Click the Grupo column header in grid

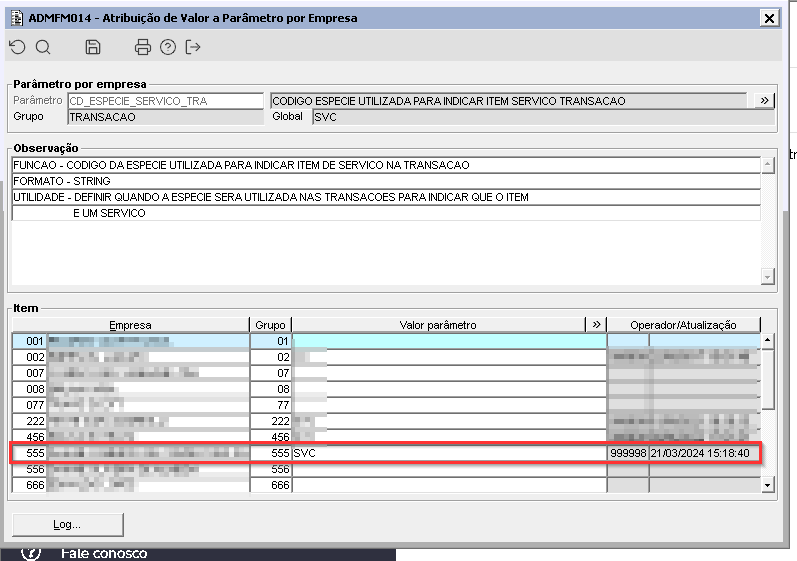pos(270,325)
